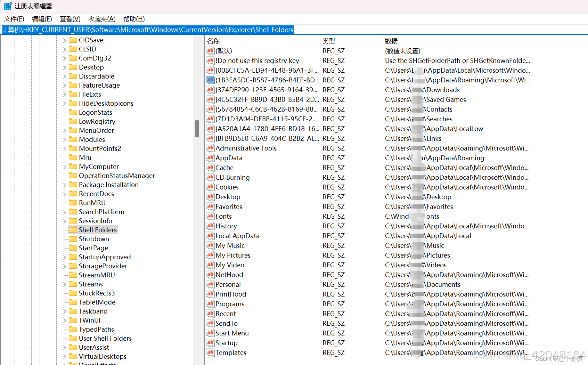588x365 pixels.
Task: Click the string icon next to Fonts value
Action: (x=210, y=216)
